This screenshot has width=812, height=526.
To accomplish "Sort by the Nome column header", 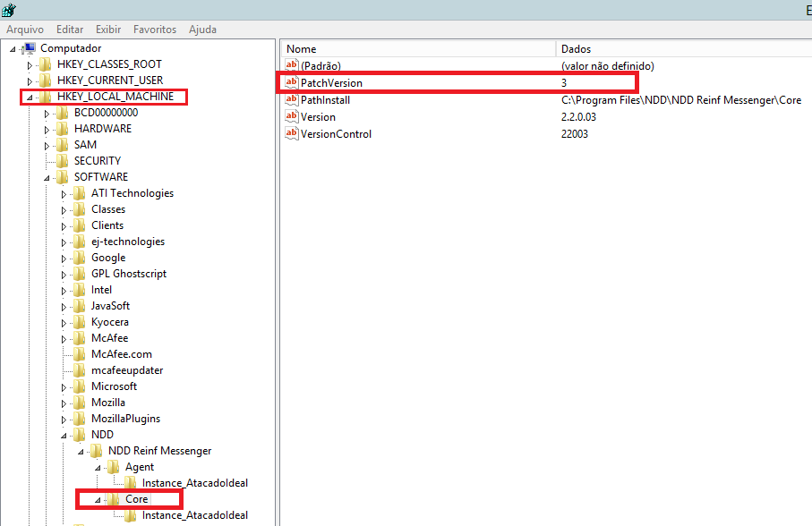I will click(419, 48).
